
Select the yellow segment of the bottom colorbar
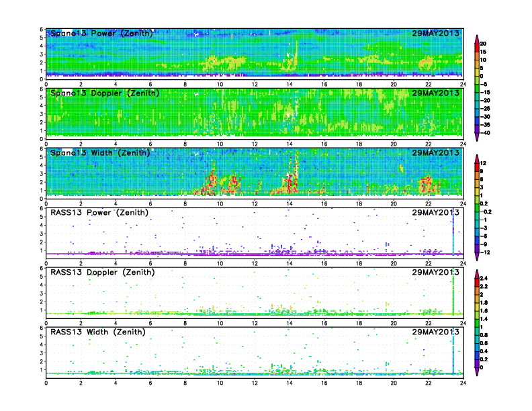pos(477,307)
